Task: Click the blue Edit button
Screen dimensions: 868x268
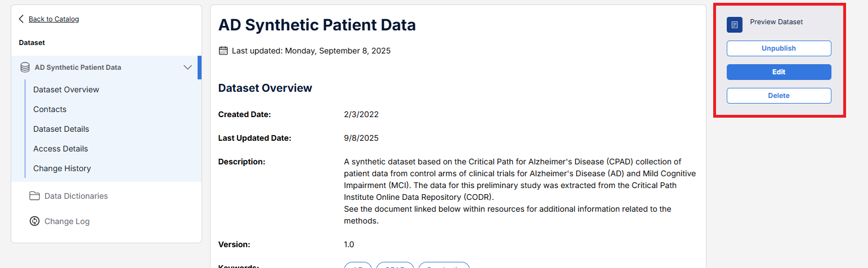Action: [x=778, y=72]
